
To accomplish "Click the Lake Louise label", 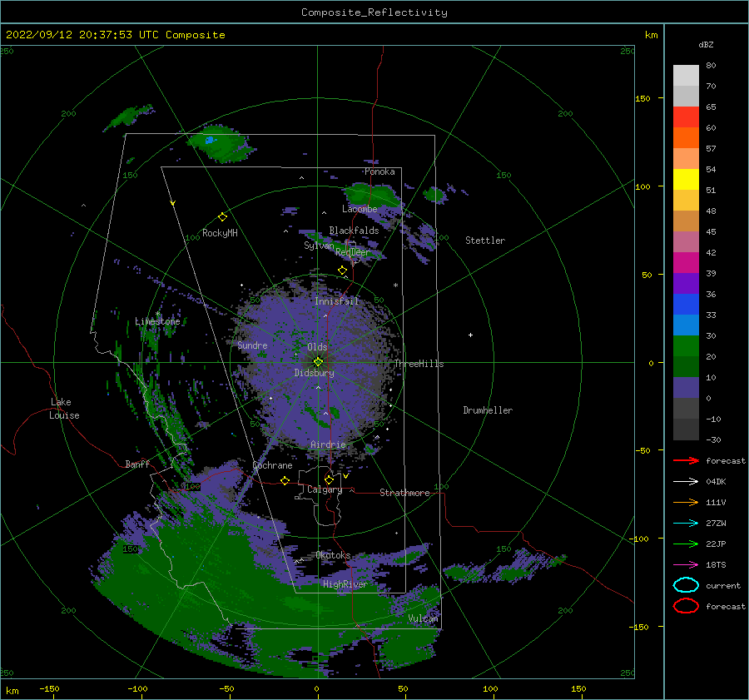I will (x=64, y=409).
